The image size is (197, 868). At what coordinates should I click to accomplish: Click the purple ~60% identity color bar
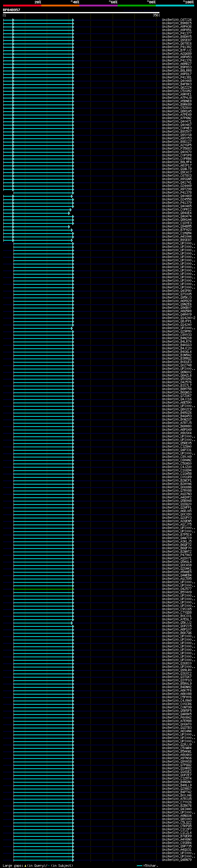point(99,6)
